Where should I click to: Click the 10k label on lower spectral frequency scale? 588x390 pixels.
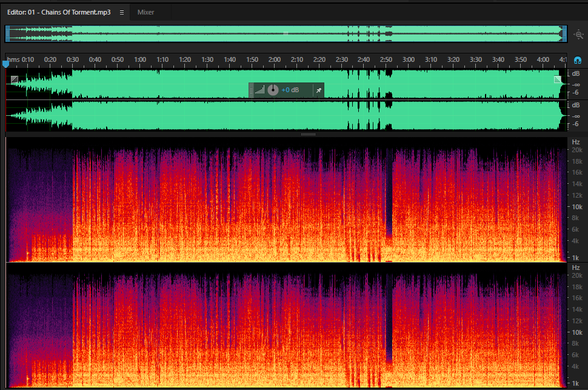(577, 332)
